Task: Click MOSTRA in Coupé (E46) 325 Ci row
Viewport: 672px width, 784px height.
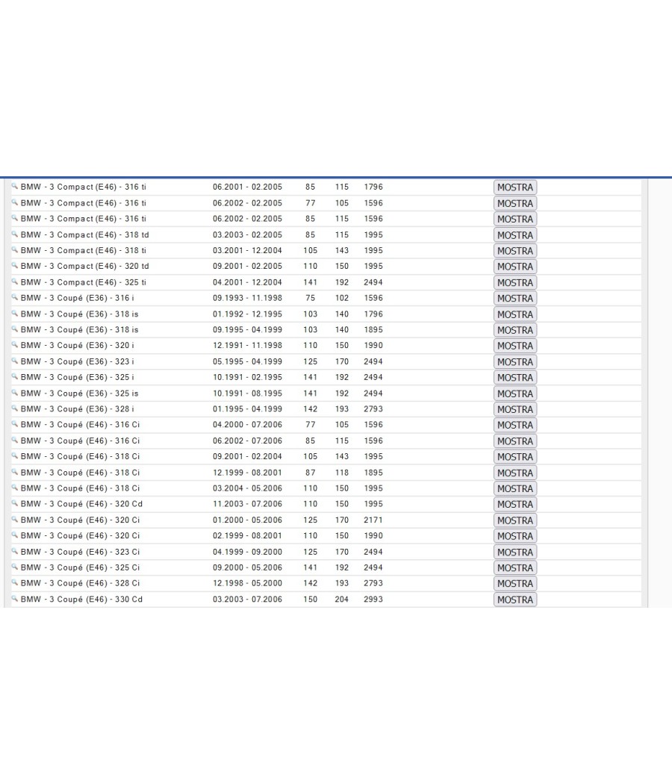Action: [x=515, y=567]
